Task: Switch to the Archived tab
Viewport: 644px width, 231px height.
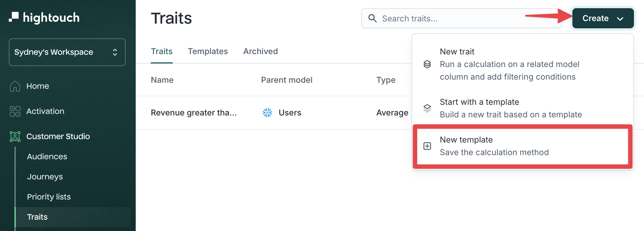Action: pyautogui.click(x=260, y=51)
